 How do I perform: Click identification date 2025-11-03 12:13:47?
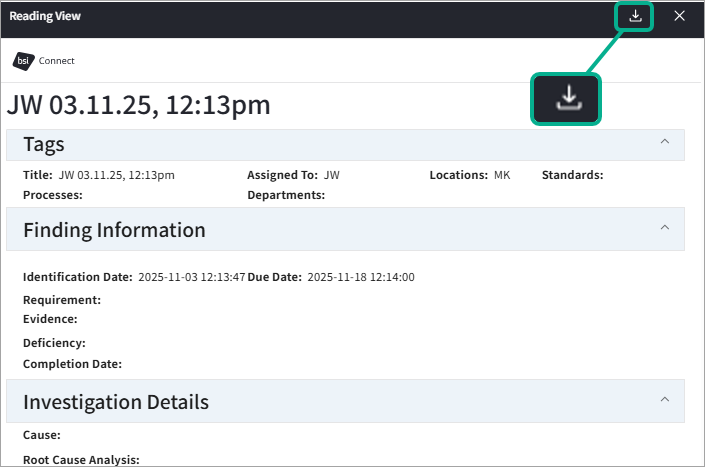[x=192, y=277]
